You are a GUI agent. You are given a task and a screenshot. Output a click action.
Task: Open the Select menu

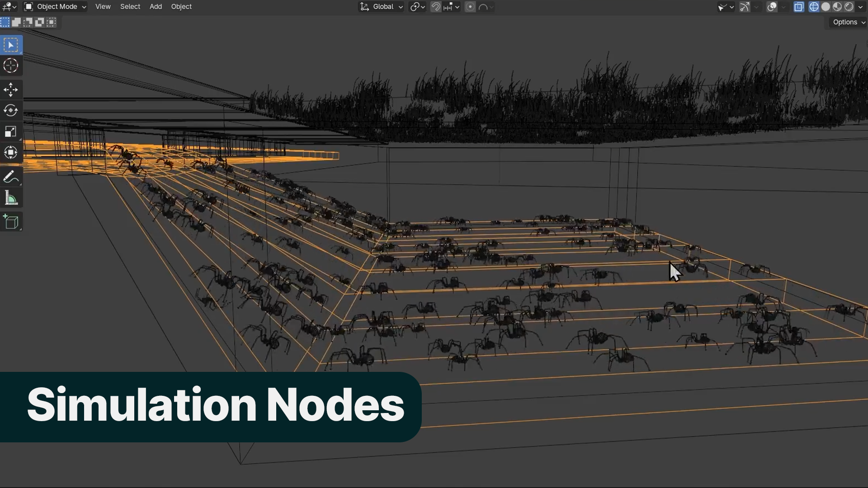[x=130, y=7]
